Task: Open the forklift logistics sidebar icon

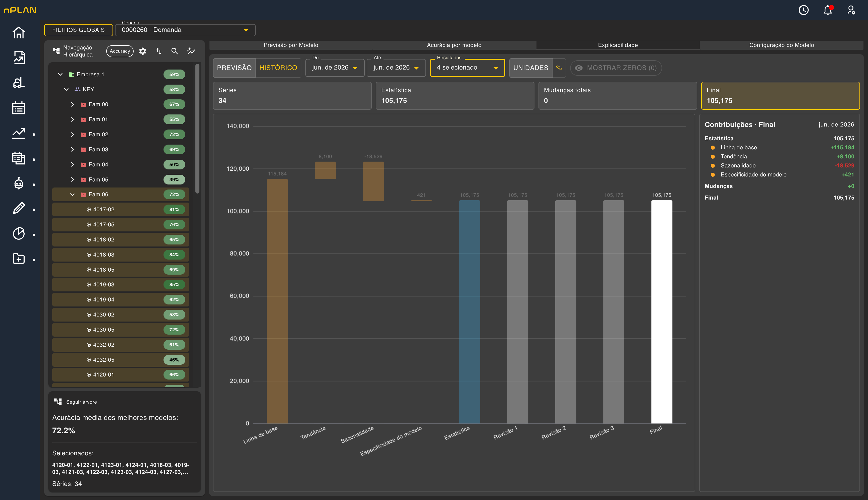Action: pyautogui.click(x=19, y=83)
